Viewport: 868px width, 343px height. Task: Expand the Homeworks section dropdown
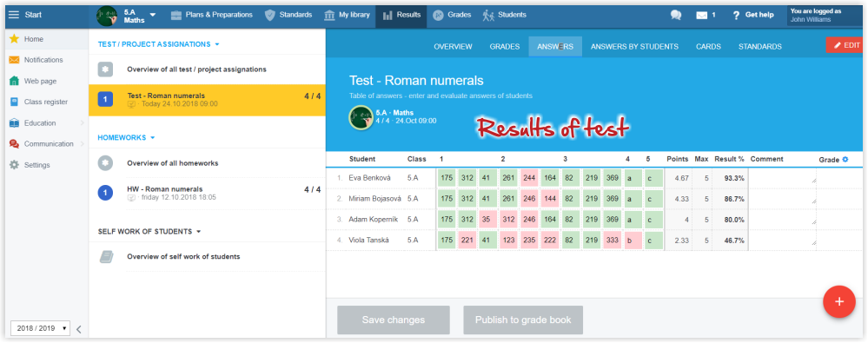[152, 137]
